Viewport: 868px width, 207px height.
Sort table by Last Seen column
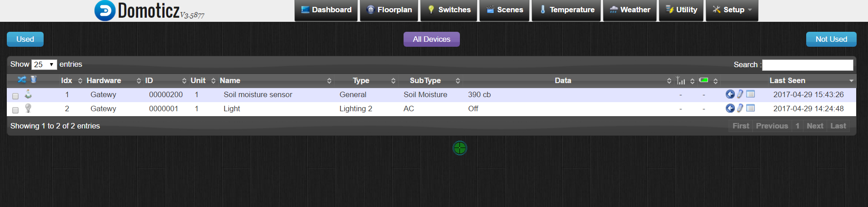pos(787,80)
